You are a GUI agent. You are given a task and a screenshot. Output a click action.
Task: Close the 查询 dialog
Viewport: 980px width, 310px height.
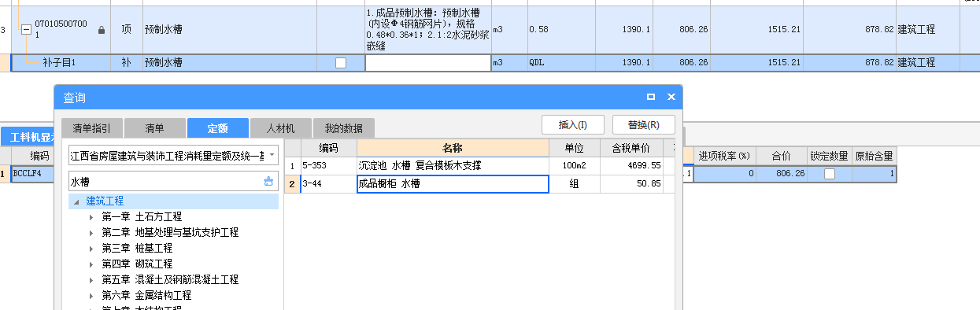pyautogui.click(x=671, y=97)
